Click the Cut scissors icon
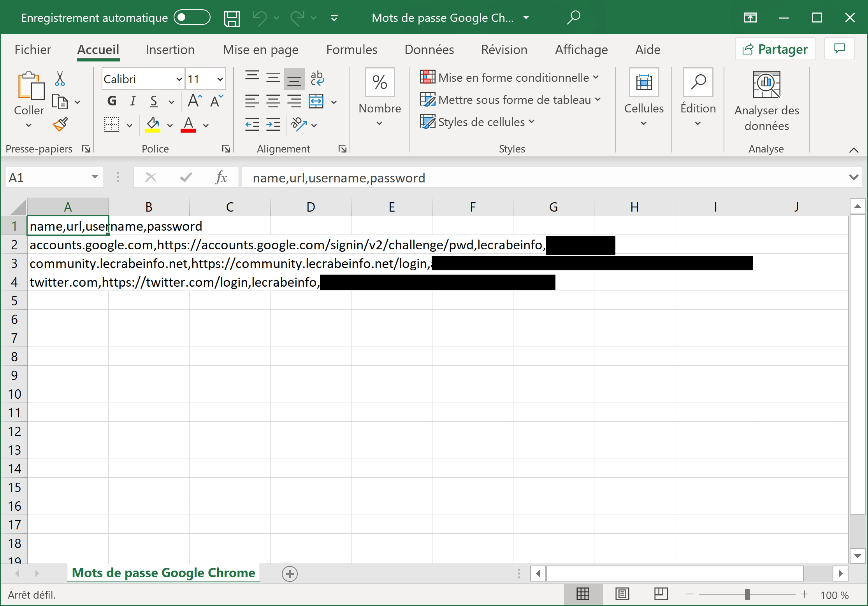This screenshot has height=606, width=868. [60, 79]
